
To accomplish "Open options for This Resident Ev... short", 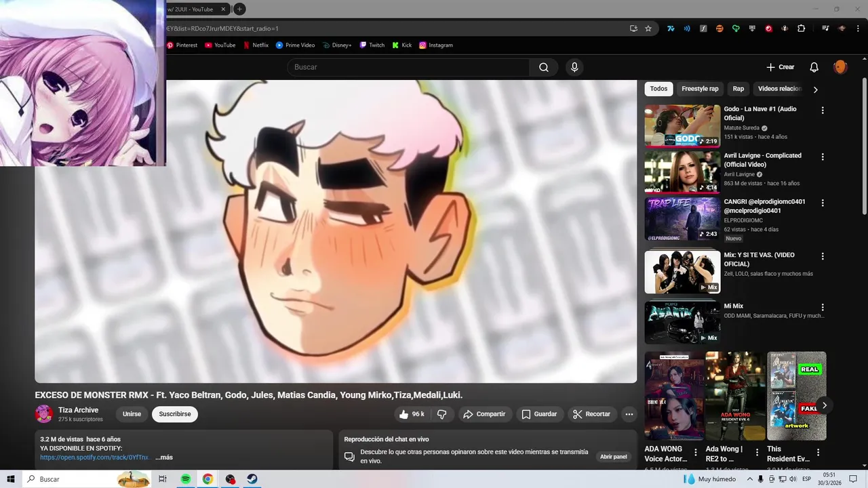I will pyautogui.click(x=818, y=452).
